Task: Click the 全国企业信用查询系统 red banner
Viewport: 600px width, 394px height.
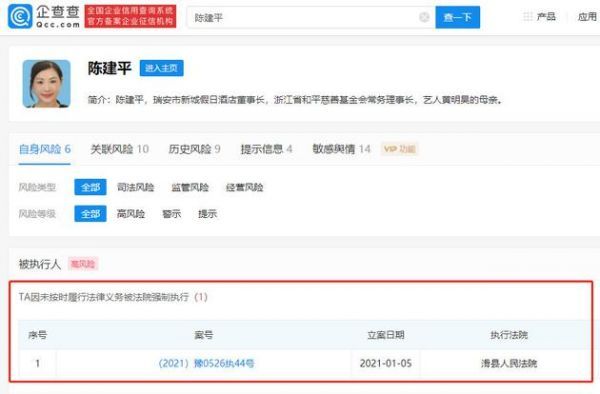Action: coord(130,16)
